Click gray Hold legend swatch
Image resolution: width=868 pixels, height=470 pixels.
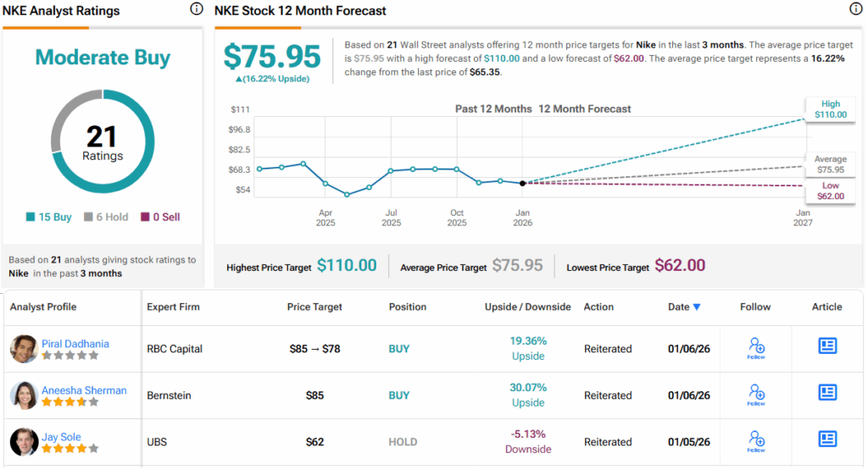(87, 217)
